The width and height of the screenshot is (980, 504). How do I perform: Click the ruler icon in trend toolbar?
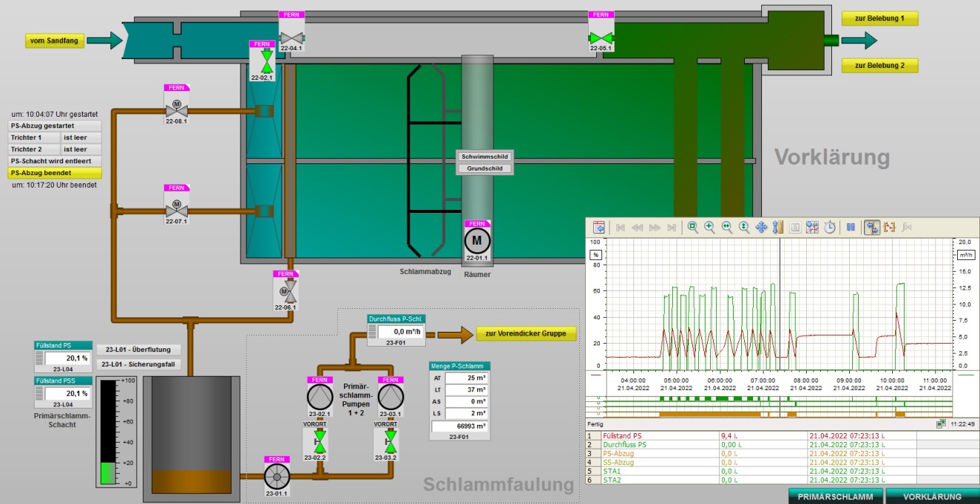pyautogui.click(x=778, y=228)
